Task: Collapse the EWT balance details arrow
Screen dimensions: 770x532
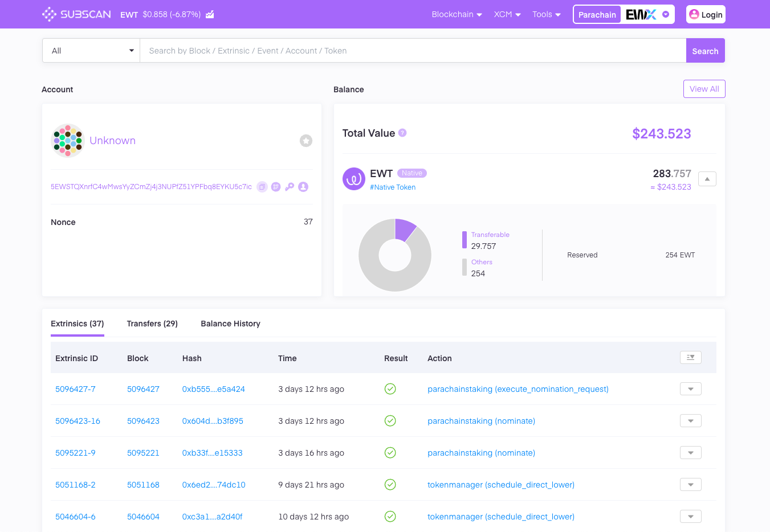Action: point(707,179)
